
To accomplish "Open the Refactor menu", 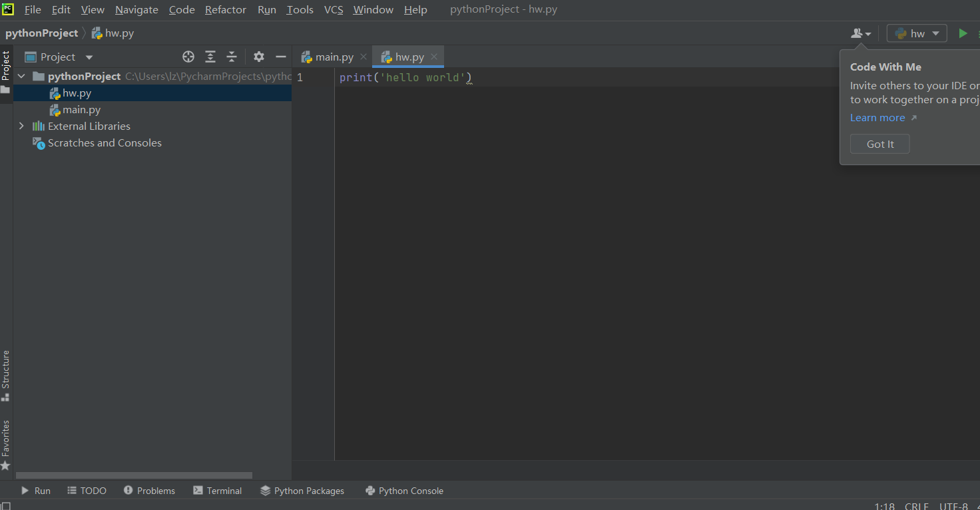I will pos(226,10).
